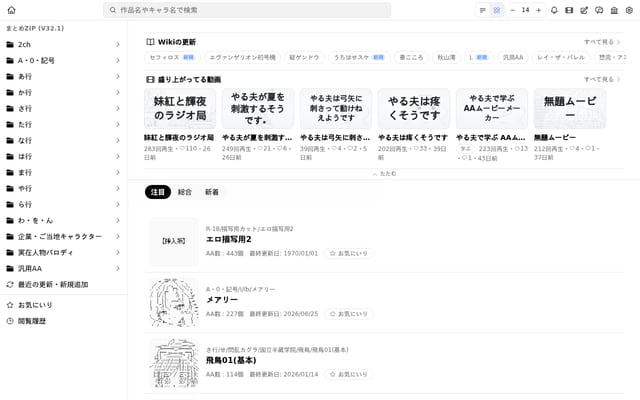Focus the 作品名やキャラ名で検索 search field

point(247,10)
